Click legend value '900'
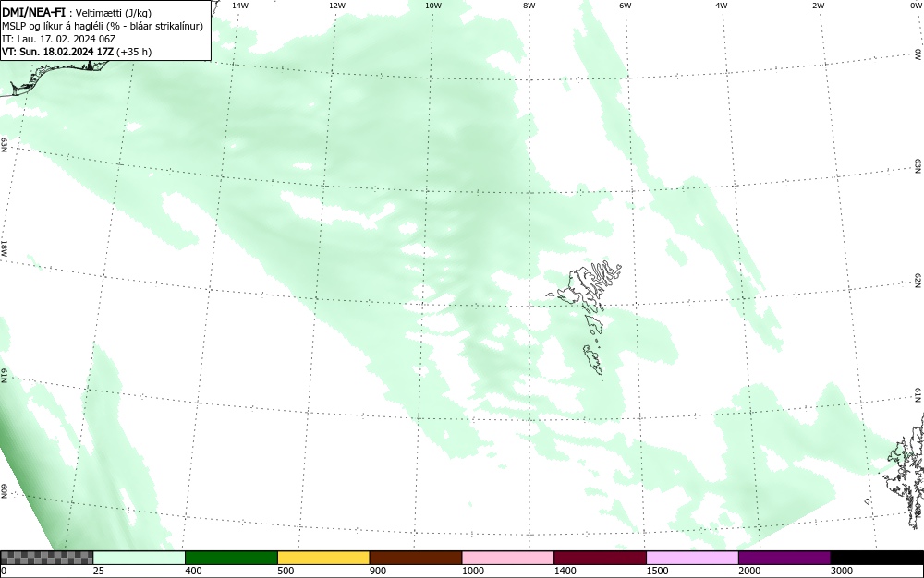 click(378, 571)
